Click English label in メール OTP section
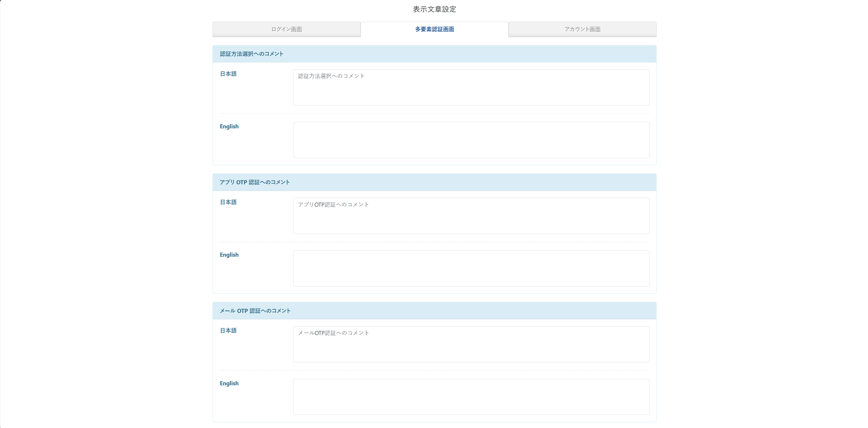Screen dimensions: 868x428 point(229,383)
